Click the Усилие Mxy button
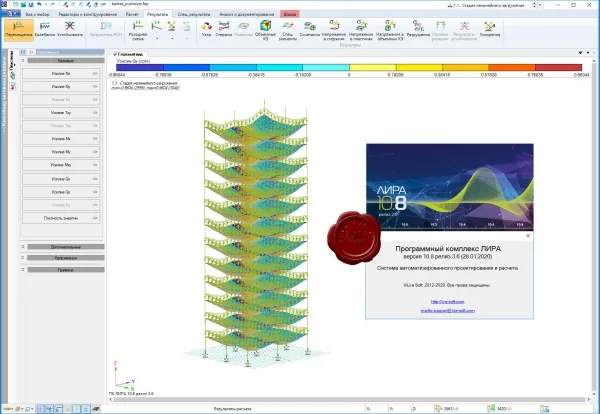This screenshot has width=600, height=414. [61, 165]
